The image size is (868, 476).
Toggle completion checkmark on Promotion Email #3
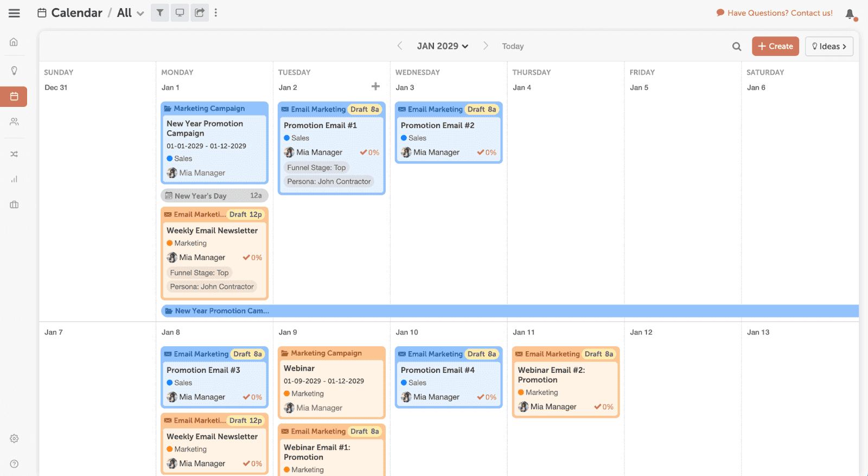coord(246,397)
